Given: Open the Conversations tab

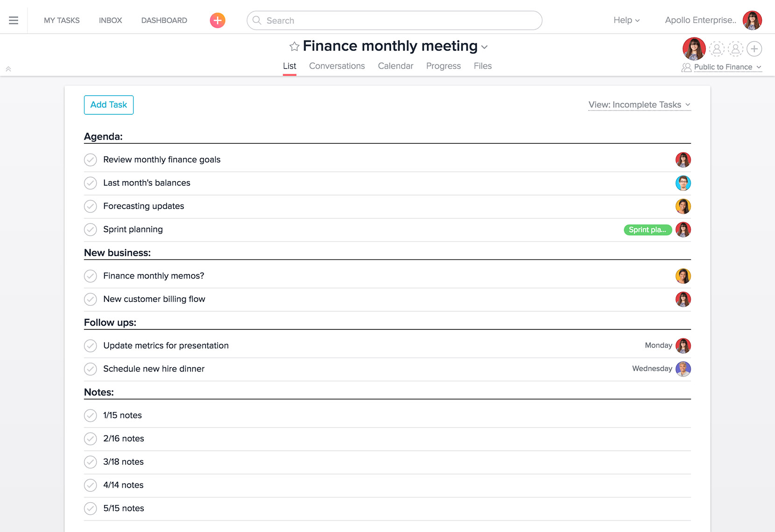Looking at the screenshot, I should (x=337, y=66).
